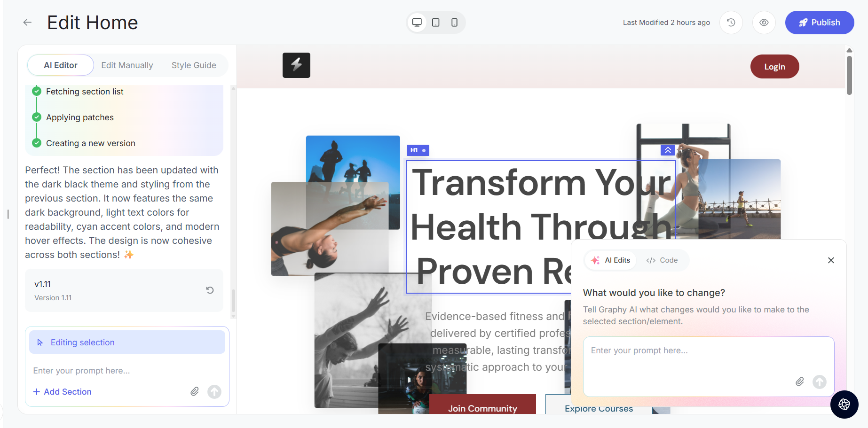868x428 pixels.
Task: Click Add Section link
Action: coord(63,392)
